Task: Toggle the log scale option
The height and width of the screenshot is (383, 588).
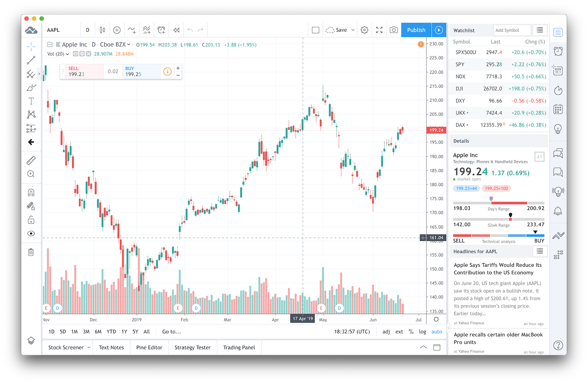Action: click(x=422, y=332)
